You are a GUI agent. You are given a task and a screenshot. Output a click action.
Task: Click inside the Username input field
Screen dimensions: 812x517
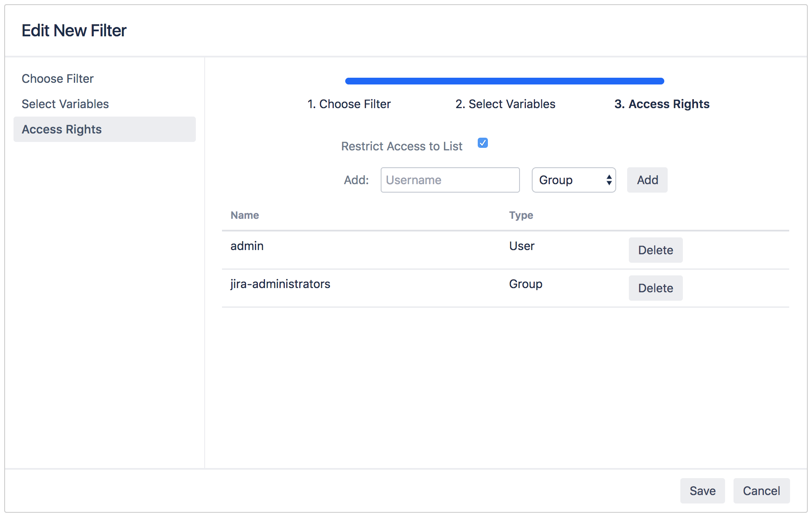click(449, 180)
